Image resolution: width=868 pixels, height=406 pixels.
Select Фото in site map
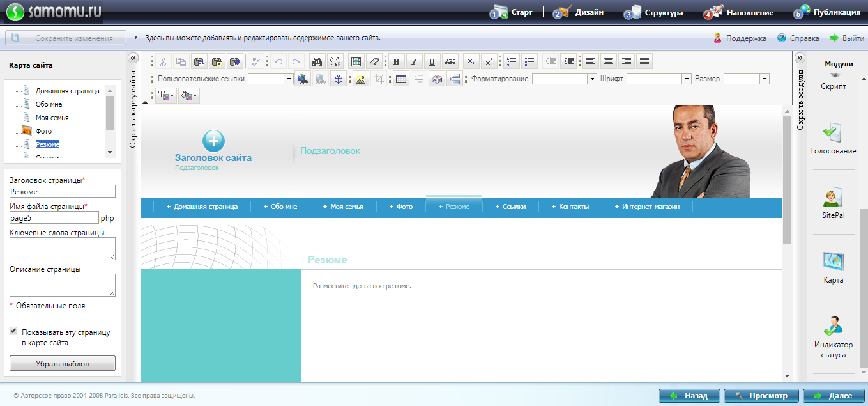pos(43,131)
